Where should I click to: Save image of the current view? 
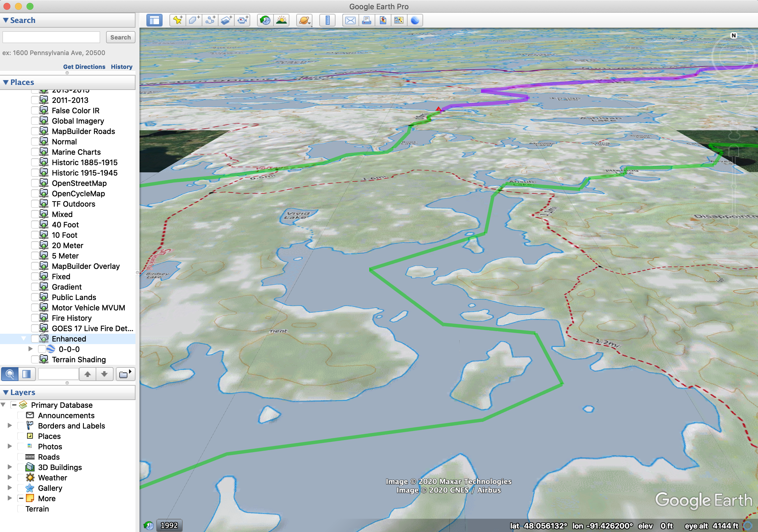383,20
